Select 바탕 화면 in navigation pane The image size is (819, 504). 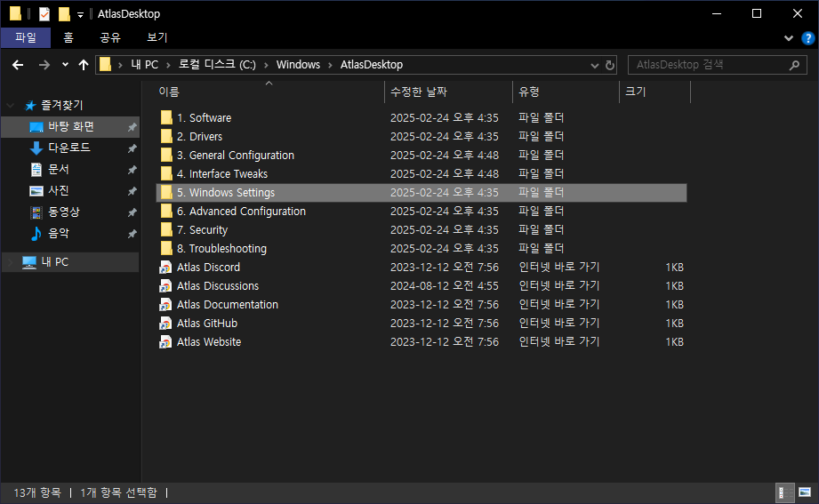pyautogui.click(x=71, y=127)
